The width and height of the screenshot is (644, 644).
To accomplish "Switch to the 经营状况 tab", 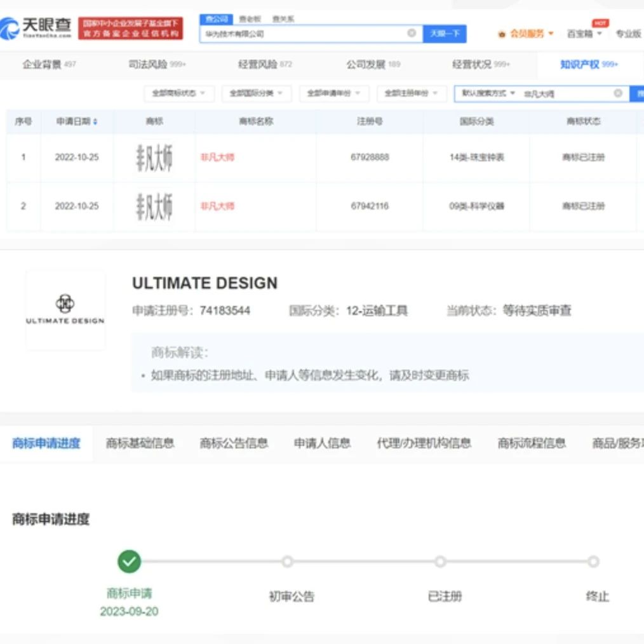I will tap(481, 65).
